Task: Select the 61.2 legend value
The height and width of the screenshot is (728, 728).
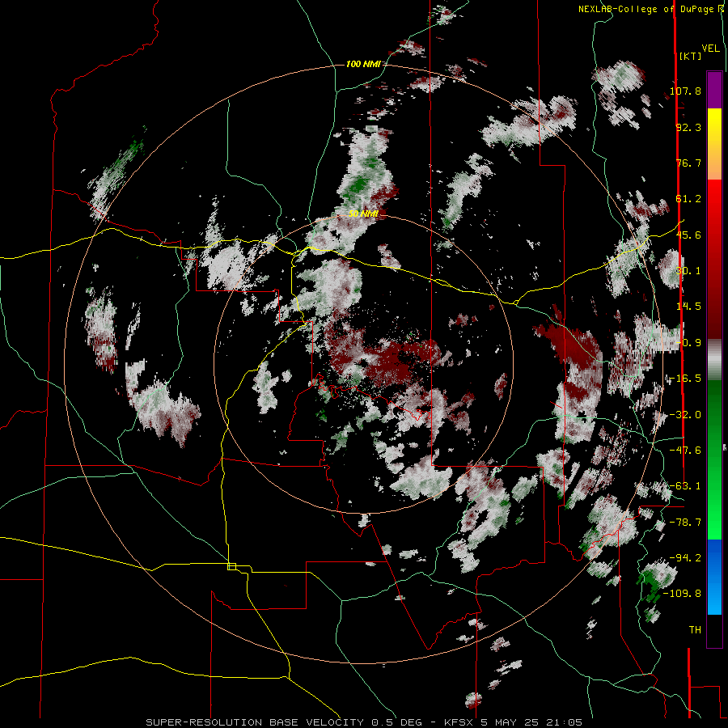Action: tap(688, 199)
